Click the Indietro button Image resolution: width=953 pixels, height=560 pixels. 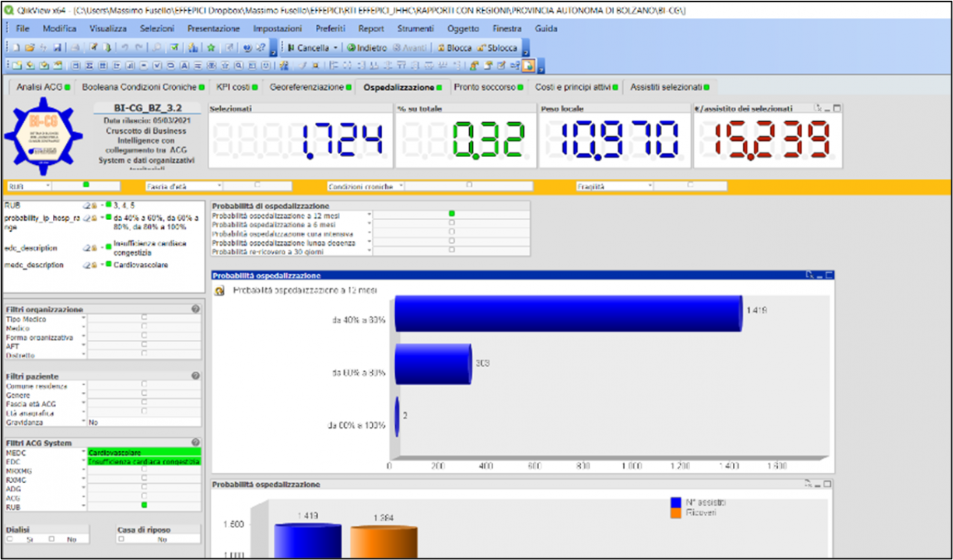366,47
